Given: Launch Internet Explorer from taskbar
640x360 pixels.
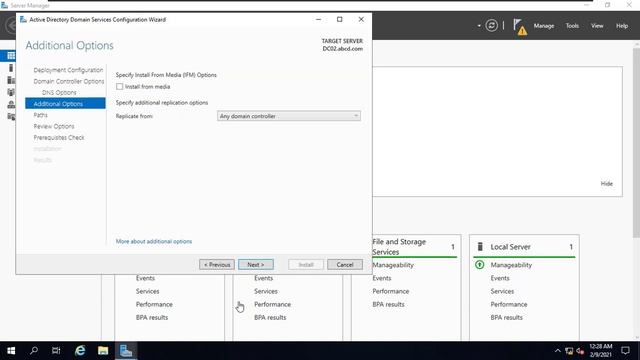Looking at the screenshot, I should point(80,351).
